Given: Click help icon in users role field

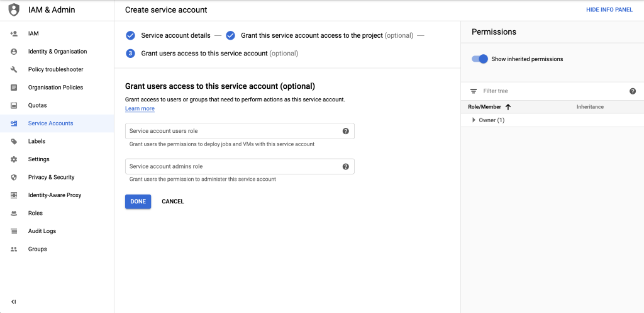Looking at the screenshot, I should coord(345,131).
